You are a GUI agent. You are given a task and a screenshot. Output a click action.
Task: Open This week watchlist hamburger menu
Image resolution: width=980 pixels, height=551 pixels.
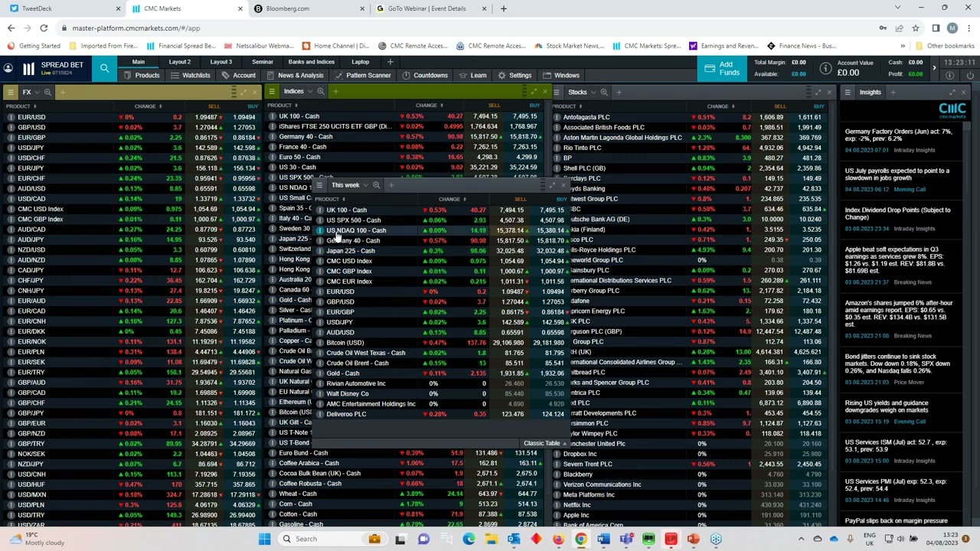(319, 185)
